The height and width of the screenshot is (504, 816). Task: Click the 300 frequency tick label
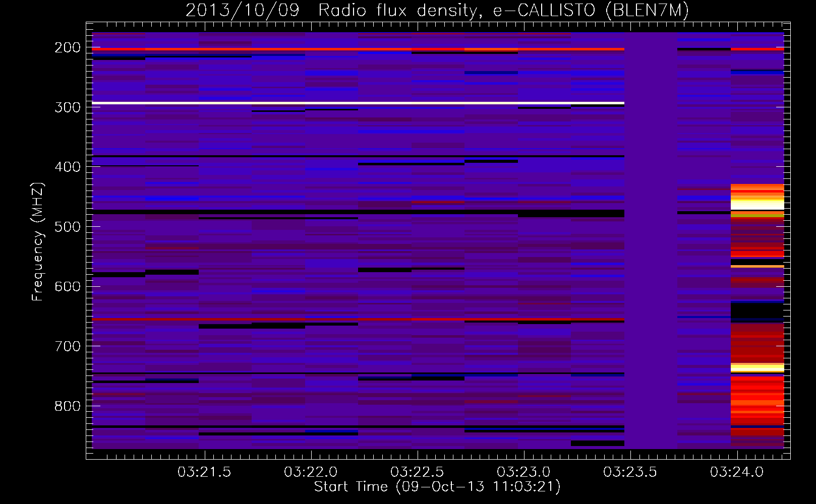[x=67, y=107]
